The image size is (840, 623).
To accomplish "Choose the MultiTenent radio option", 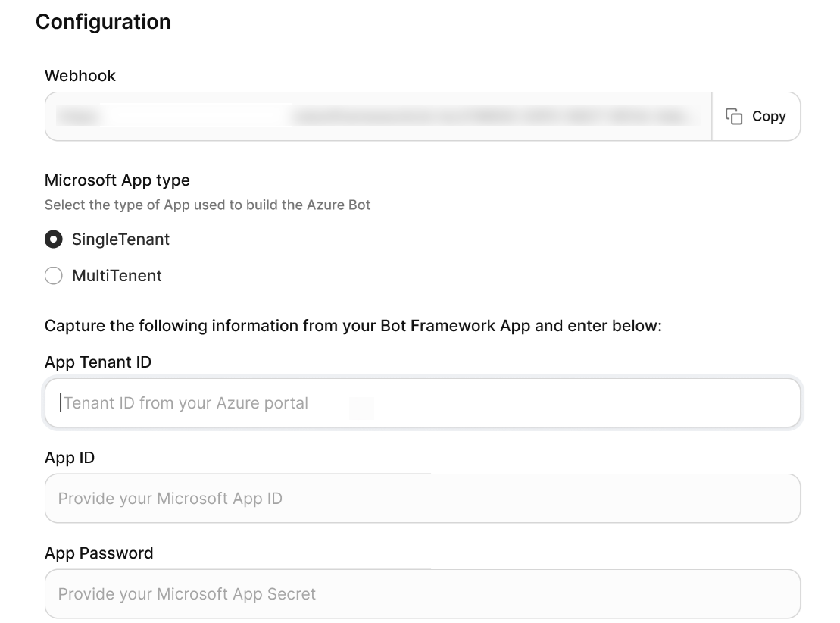I will pyautogui.click(x=54, y=276).
